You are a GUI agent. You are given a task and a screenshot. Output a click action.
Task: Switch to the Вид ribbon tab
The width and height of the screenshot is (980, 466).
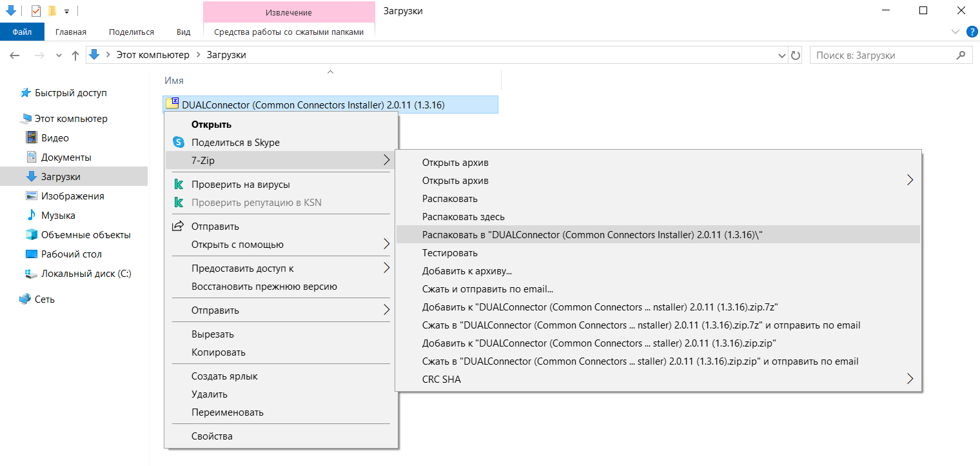(x=183, y=32)
